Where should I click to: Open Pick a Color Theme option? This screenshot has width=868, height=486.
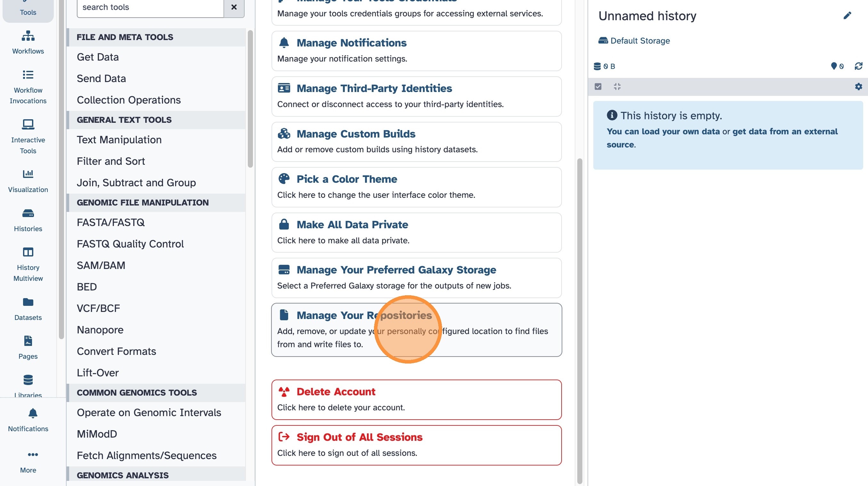(x=346, y=179)
